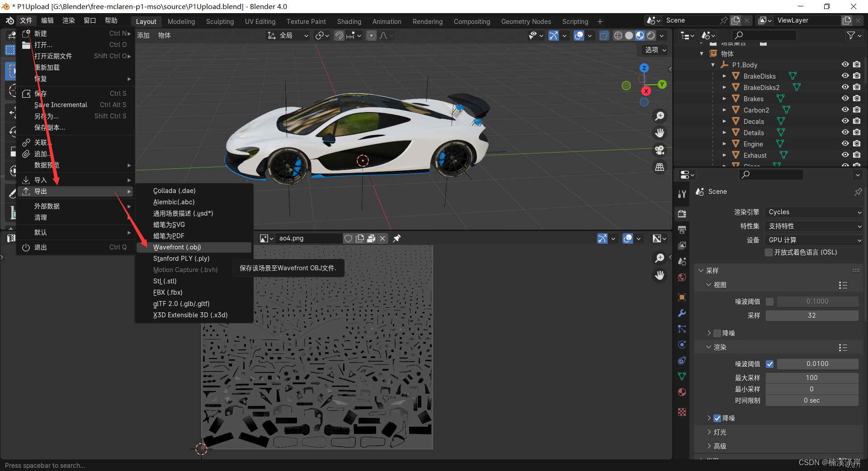
Task: Click the ao4.png image name field
Action: tap(309, 238)
